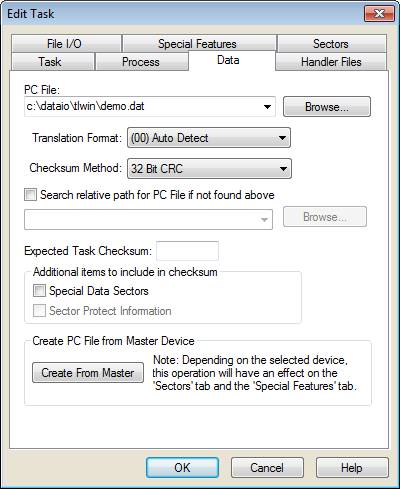Enable Search relative path for PC File
The width and height of the screenshot is (400, 489).
pos(30,195)
